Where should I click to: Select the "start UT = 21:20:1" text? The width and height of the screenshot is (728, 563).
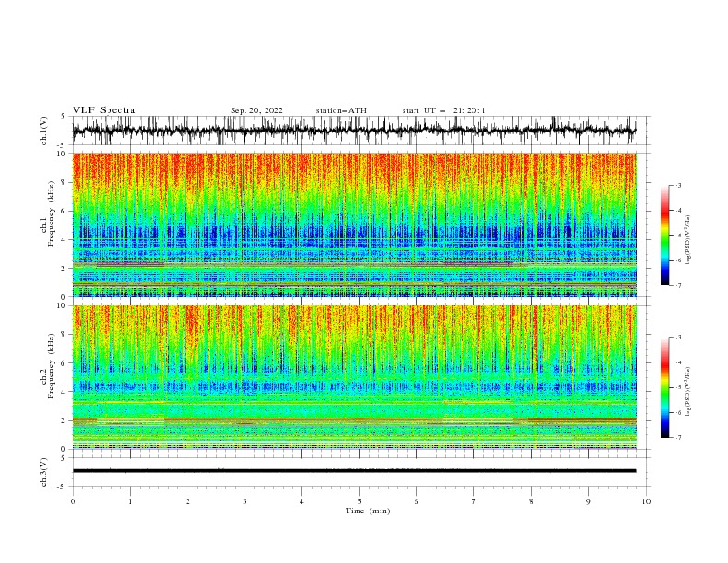click(444, 110)
